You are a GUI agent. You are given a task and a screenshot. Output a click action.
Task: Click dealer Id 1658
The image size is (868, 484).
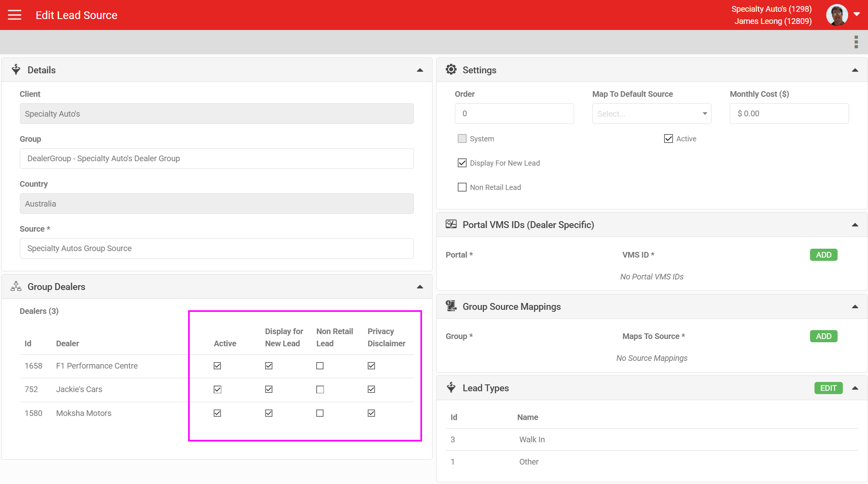[x=33, y=366]
